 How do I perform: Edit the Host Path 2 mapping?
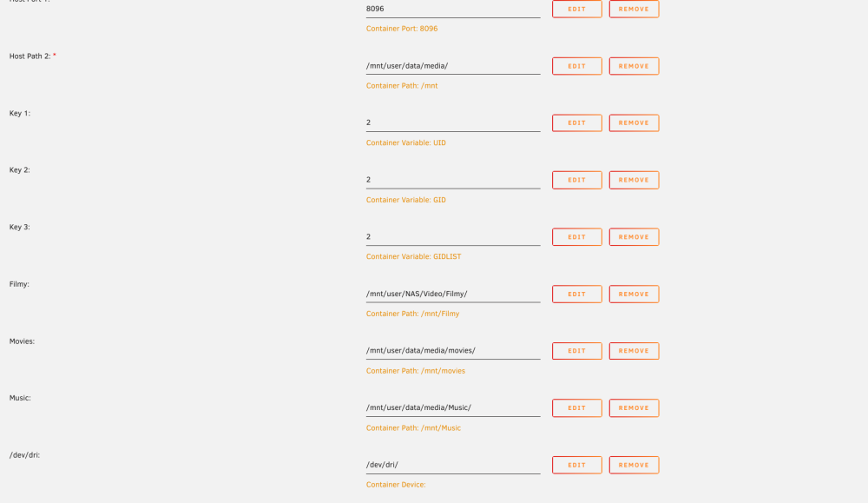577,66
